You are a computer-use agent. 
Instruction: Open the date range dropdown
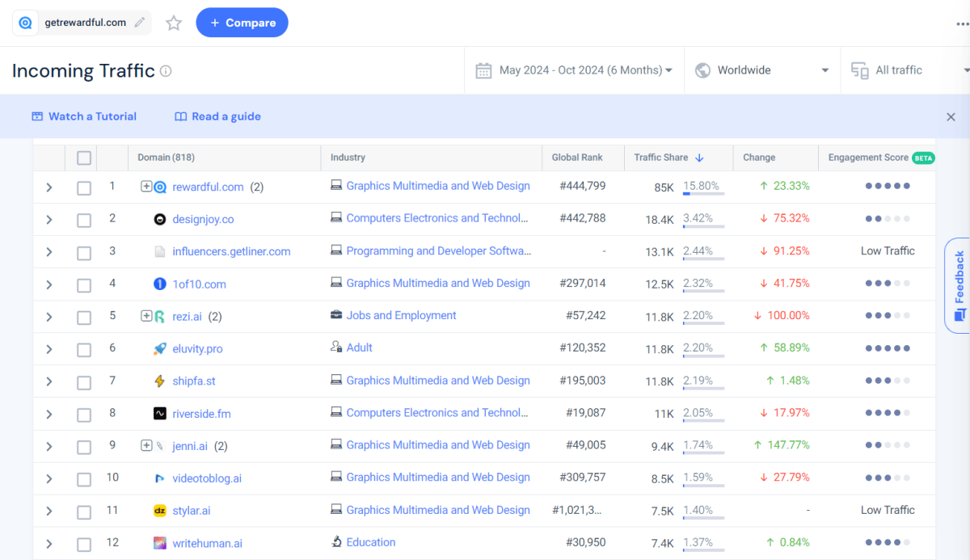click(668, 70)
